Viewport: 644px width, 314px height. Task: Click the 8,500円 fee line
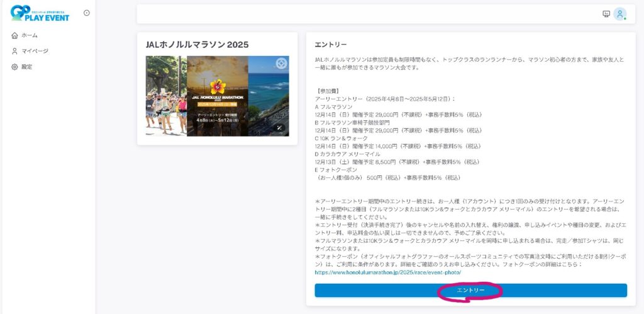click(x=396, y=162)
